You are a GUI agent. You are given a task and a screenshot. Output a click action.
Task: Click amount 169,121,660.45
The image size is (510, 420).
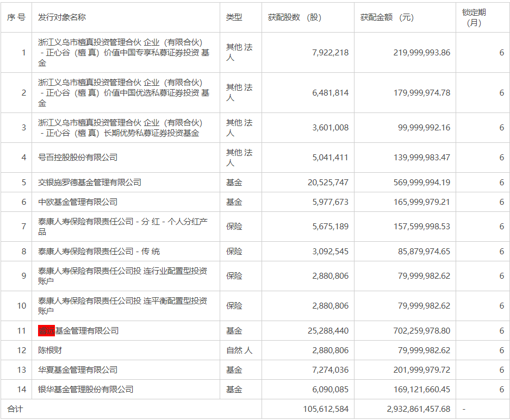[422, 390]
